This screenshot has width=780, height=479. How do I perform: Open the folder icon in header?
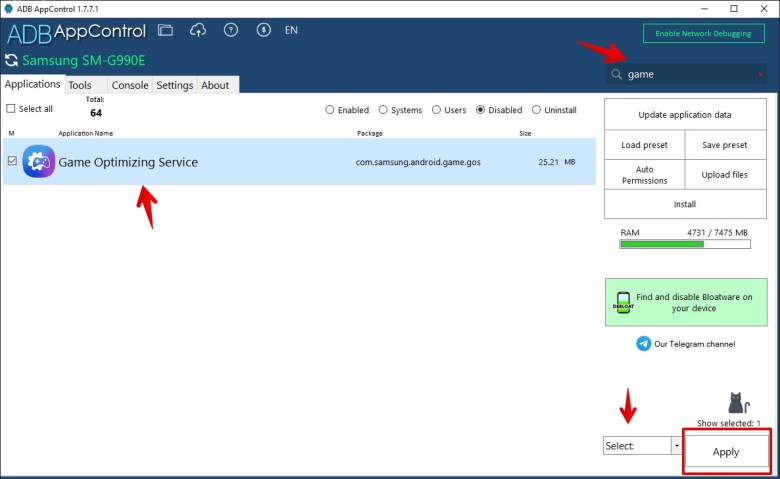(x=165, y=30)
